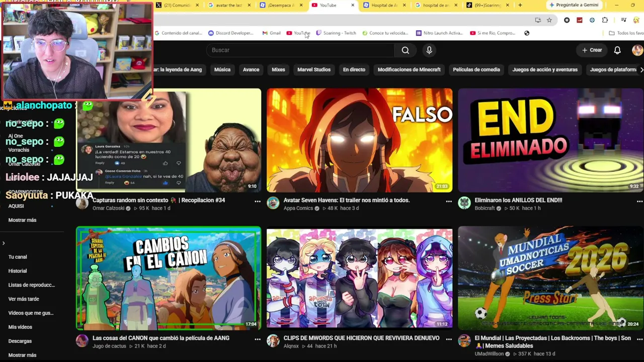Open 'Descargas' in the sidebar
Image resolution: width=644 pixels, height=362 pixels.
(x=20, y=341)
